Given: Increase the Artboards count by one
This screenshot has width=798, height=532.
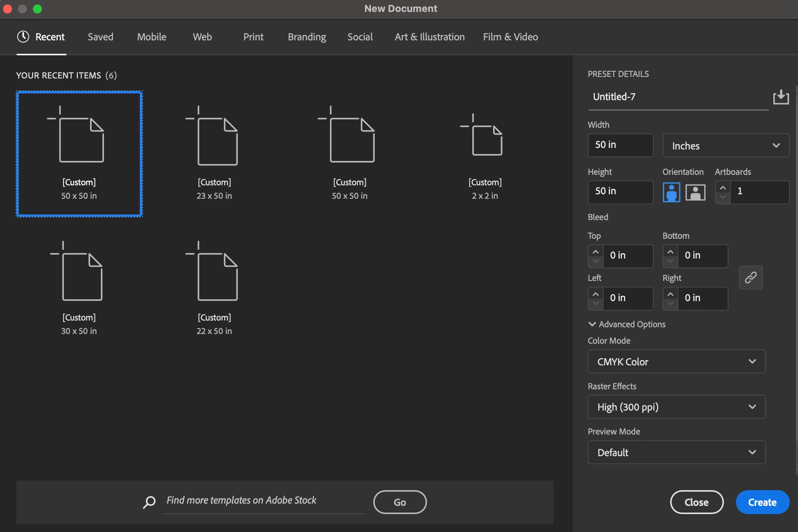Looking at the screenshot, I should click(723, 188).
